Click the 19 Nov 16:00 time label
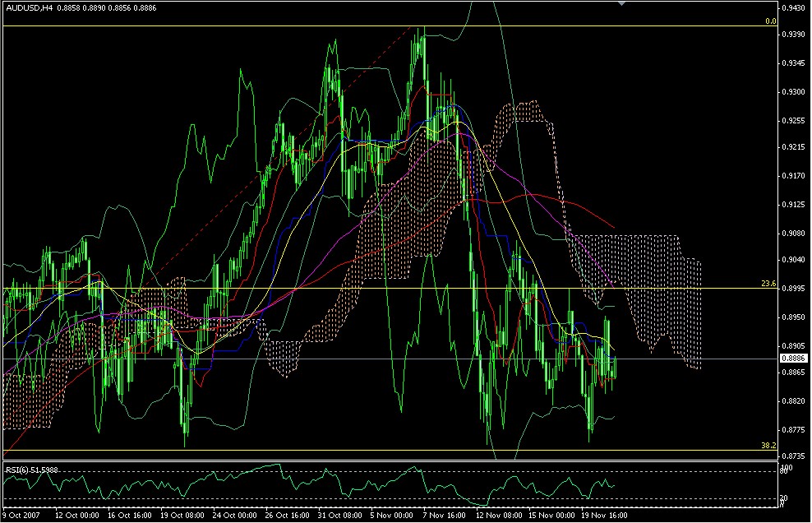Image resolution: width=812 pixels, height=523 pixels. 604,516
